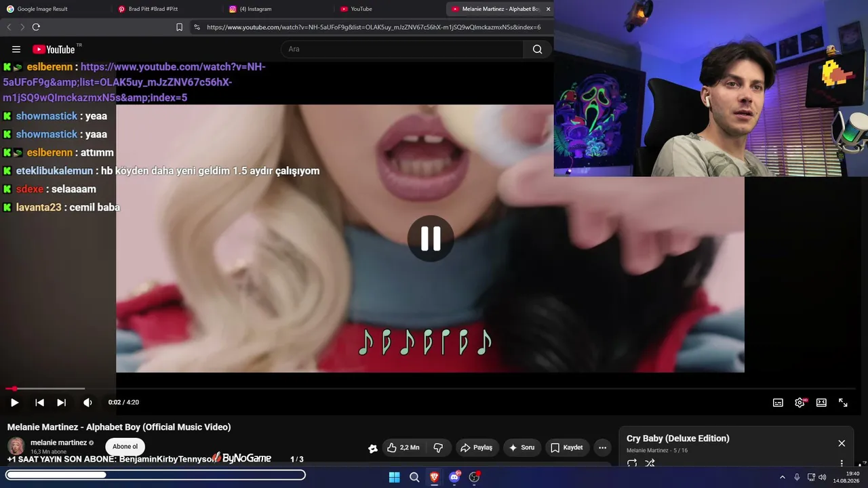
Task: Skip to the previous playlist video
Action: click(40, 403)
